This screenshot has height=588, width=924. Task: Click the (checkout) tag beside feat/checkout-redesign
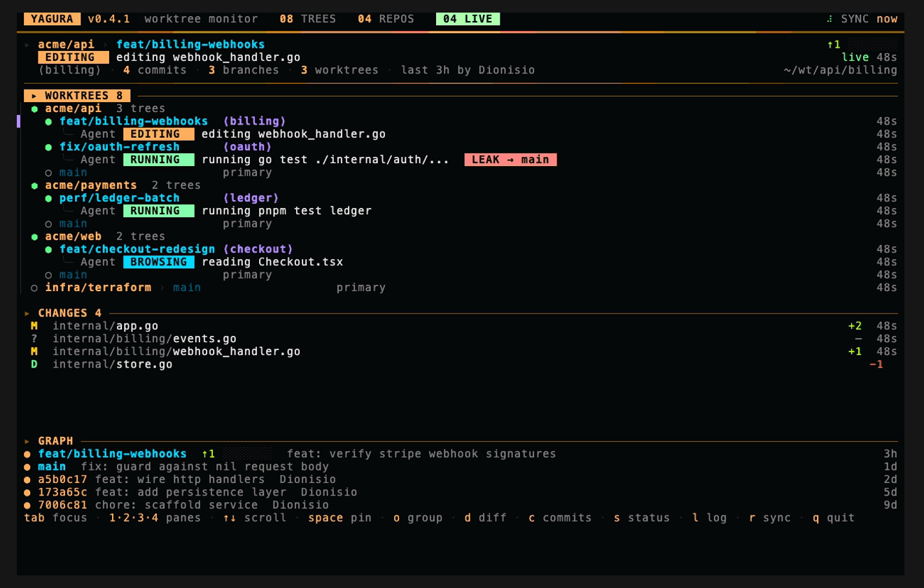coord(258,249)
